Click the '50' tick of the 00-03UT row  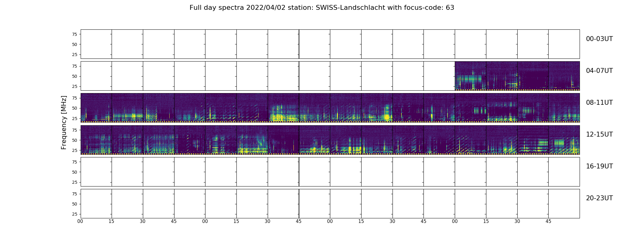pyautogui.click(x=75, y=44)
